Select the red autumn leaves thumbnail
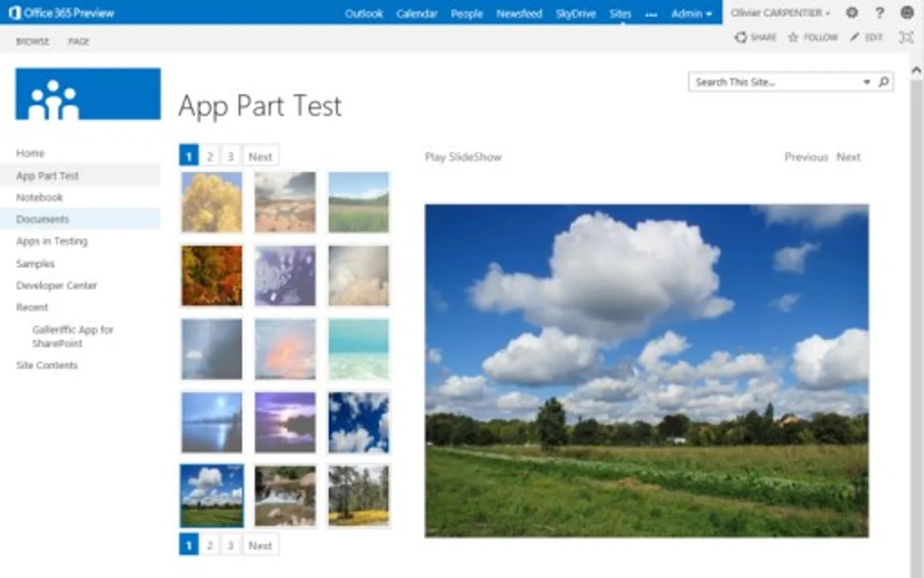 (212, 276)
